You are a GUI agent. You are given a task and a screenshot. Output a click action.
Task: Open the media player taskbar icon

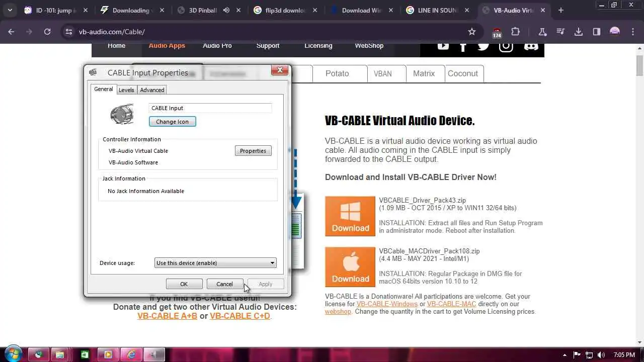click(x=108, y=354)
